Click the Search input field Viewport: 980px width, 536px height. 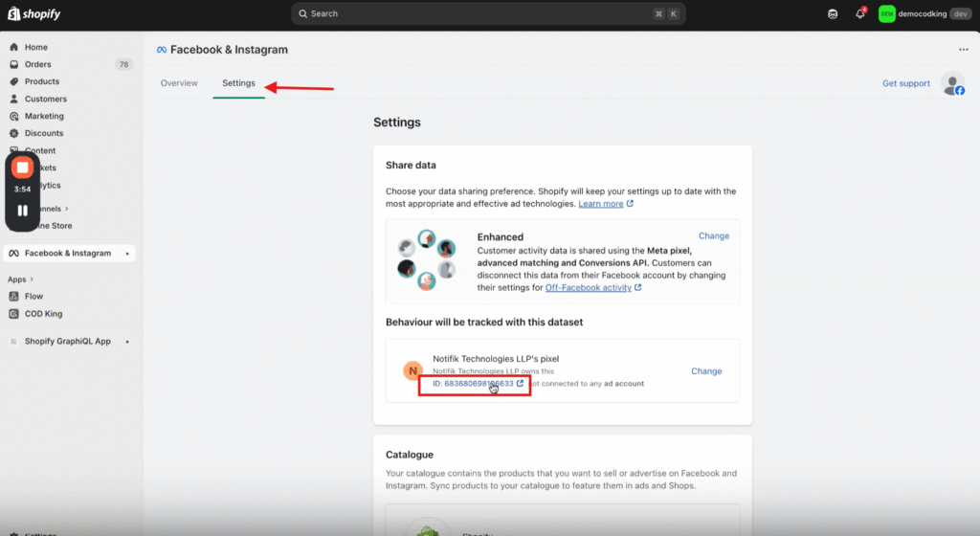pyautogui.click(x=488, y=14)
